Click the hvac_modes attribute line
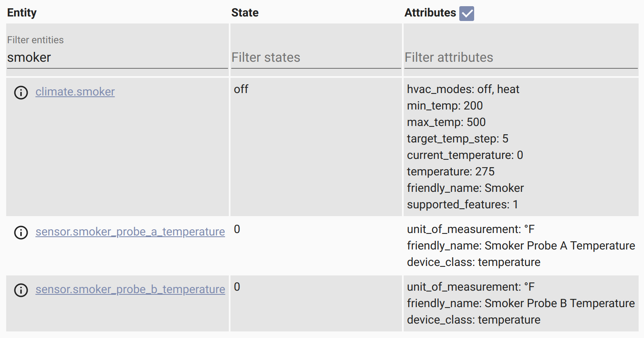This screenshot has width=644, height=338. pyautogui.click(x=463, y=89)
